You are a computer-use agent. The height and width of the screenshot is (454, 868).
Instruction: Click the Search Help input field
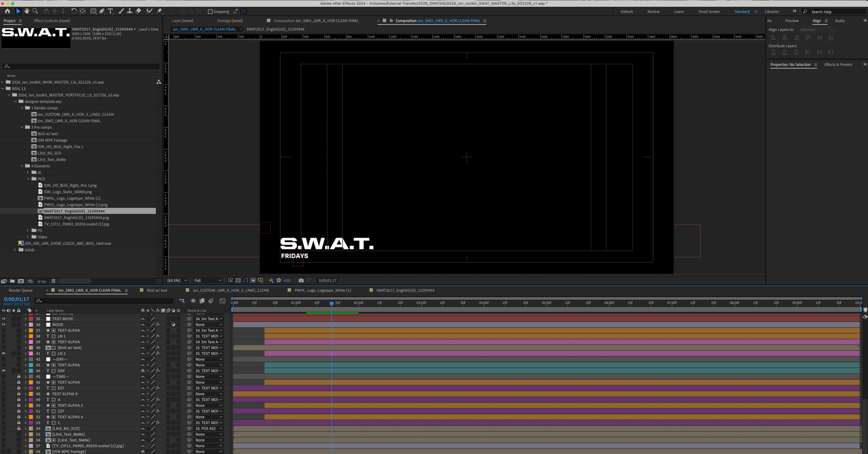coord(835,11)
